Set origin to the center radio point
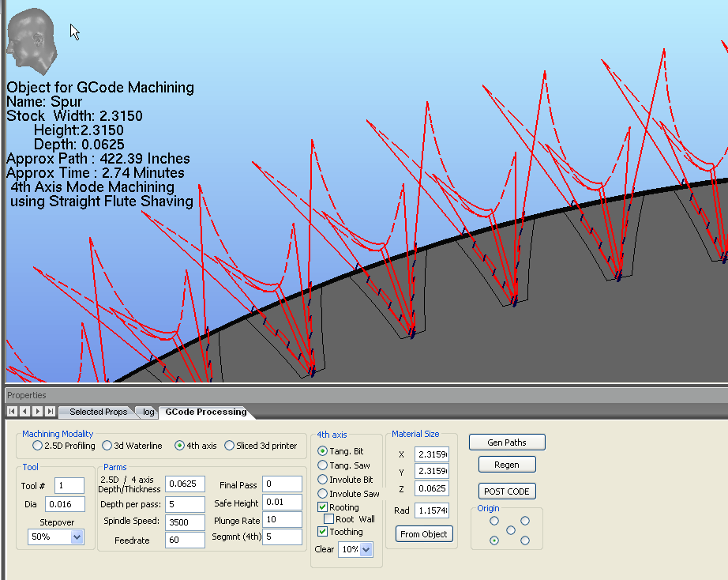Screen dimensions: 728x580 click(510, 530)
